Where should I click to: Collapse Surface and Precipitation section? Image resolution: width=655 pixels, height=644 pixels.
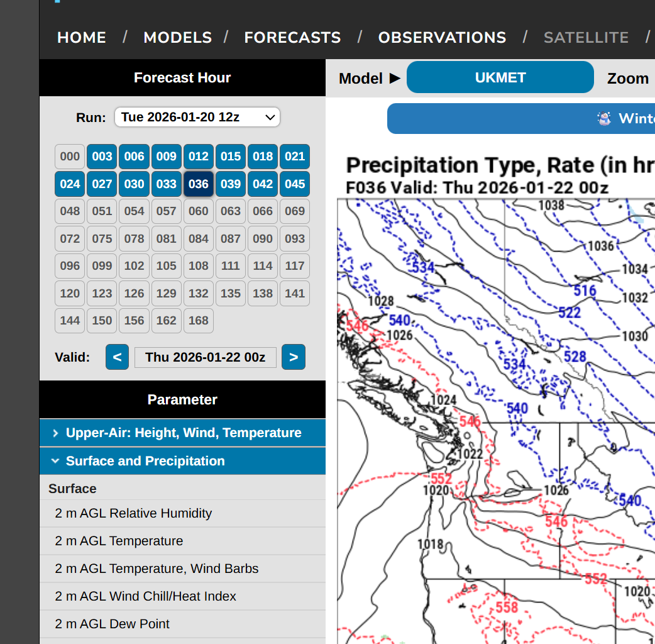pyautogui.click(x=182, y=461)
